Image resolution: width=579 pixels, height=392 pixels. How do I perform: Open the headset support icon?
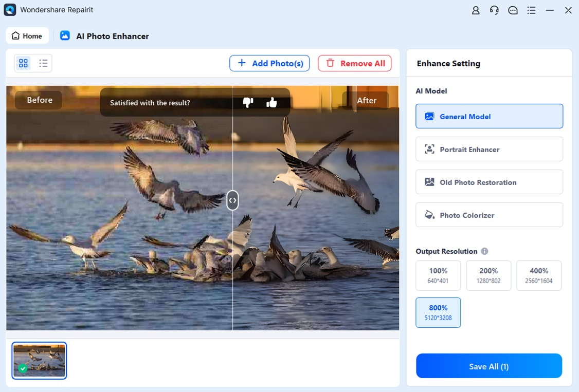494,10
